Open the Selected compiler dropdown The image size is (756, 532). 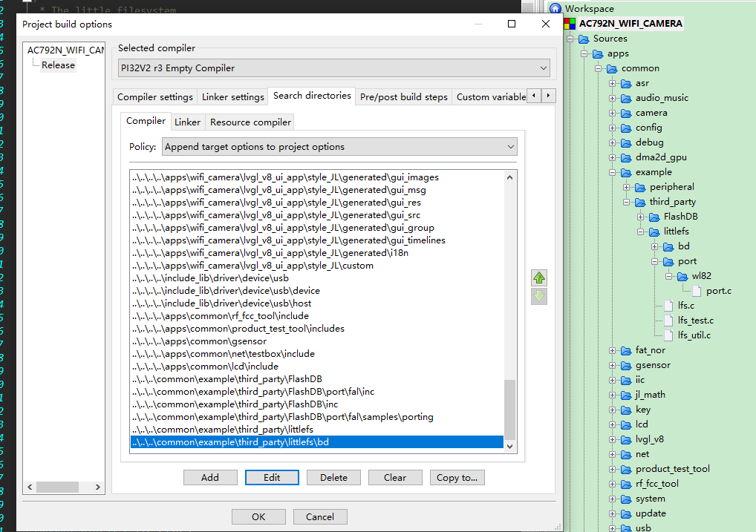(x=333, y=68)
